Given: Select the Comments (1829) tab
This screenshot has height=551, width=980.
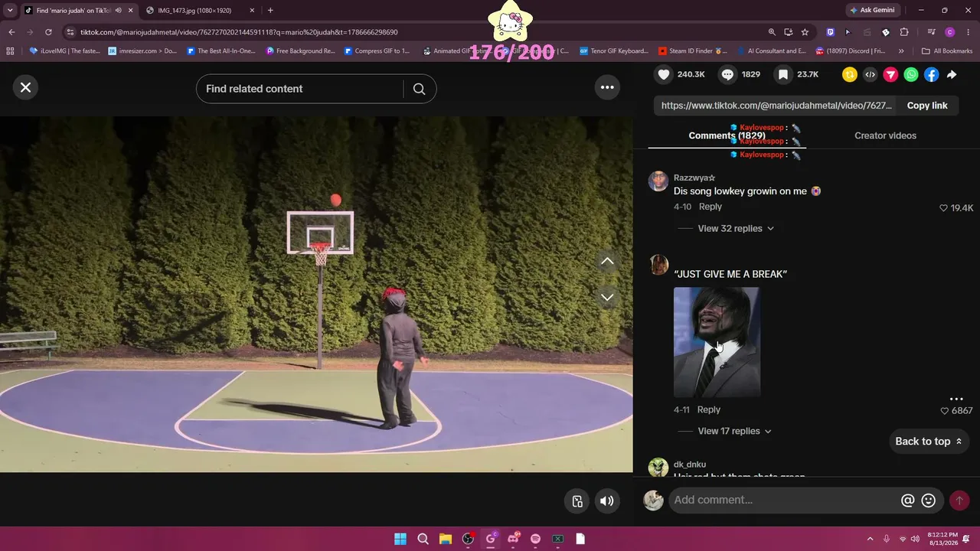Looking at the screenshot, I should (x=727, y=135).
